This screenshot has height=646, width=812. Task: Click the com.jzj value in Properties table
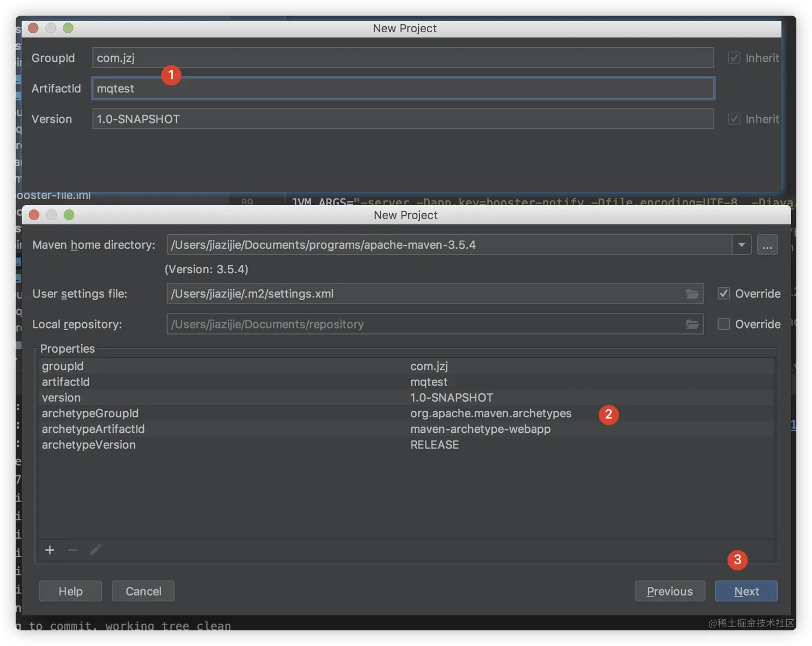pos(429,366)
